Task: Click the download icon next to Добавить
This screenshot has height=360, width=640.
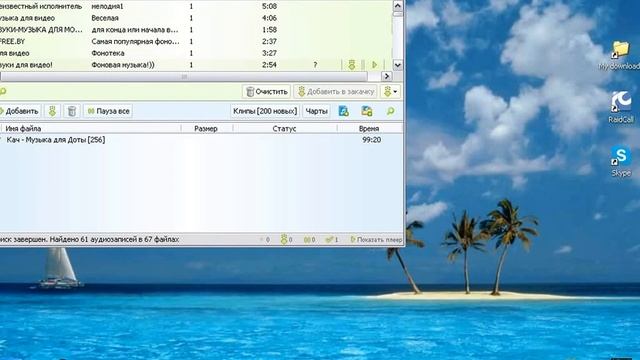Action: coord(52,111)
